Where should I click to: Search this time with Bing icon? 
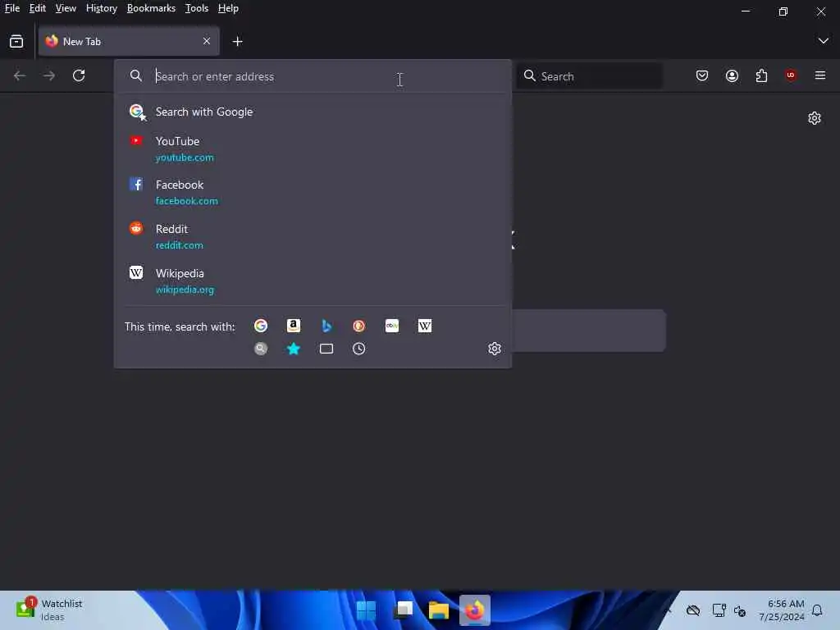[x=326, y=326]
